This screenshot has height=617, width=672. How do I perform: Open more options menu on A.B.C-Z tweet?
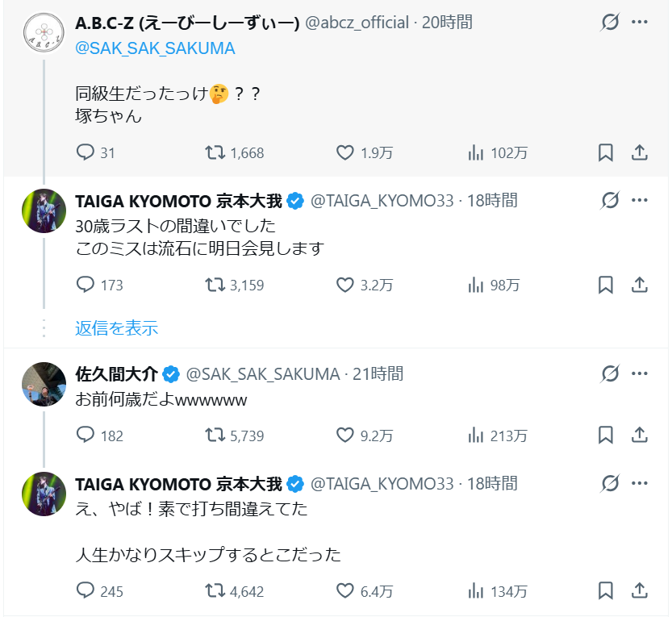tap(640, 23)
